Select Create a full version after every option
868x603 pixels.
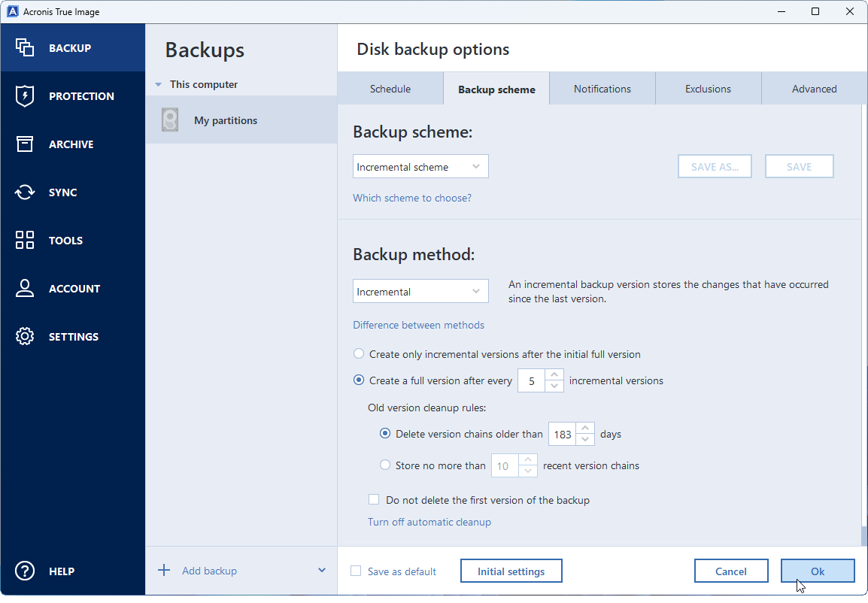tap(359, 380)
